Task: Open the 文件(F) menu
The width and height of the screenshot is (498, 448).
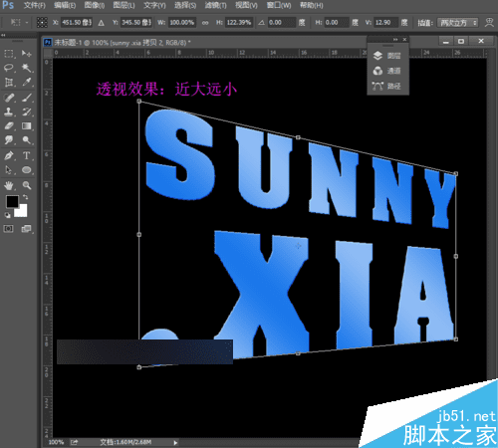Action: 34,5
